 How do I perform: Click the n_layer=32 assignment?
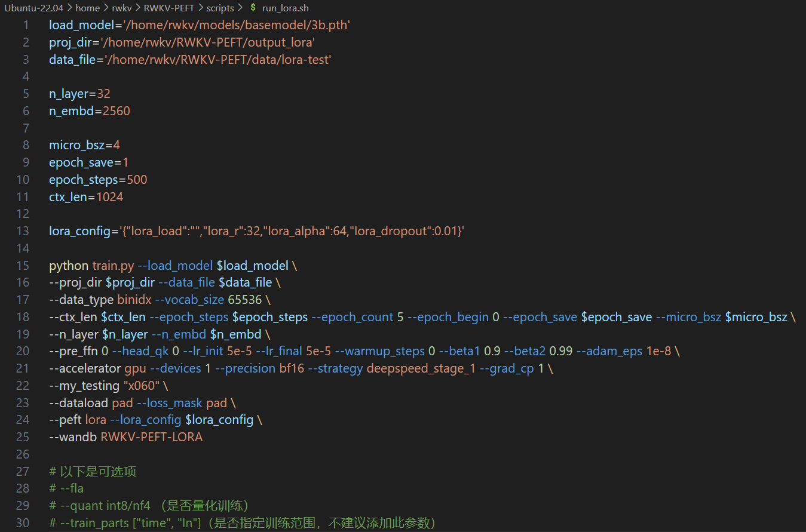tap(79, 94)
